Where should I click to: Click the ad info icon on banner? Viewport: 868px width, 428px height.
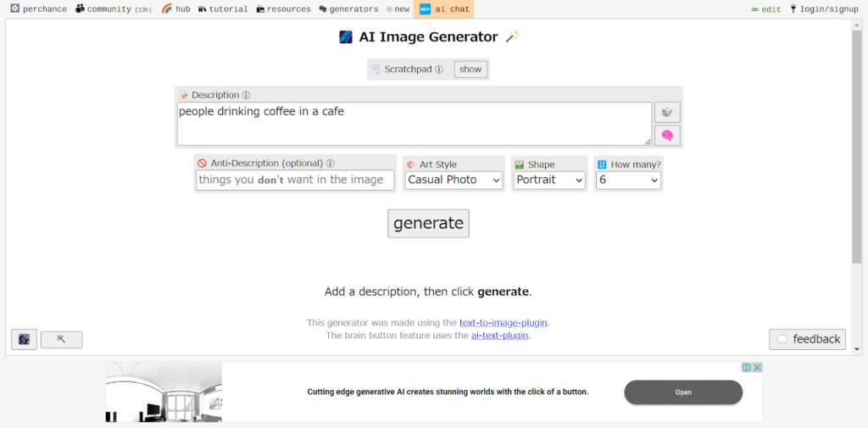[x=748, y=368]
